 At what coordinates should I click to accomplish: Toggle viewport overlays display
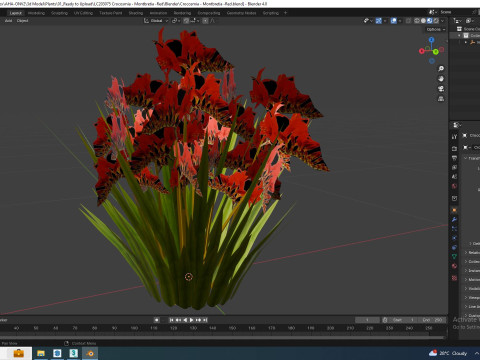tap(394, 21)
